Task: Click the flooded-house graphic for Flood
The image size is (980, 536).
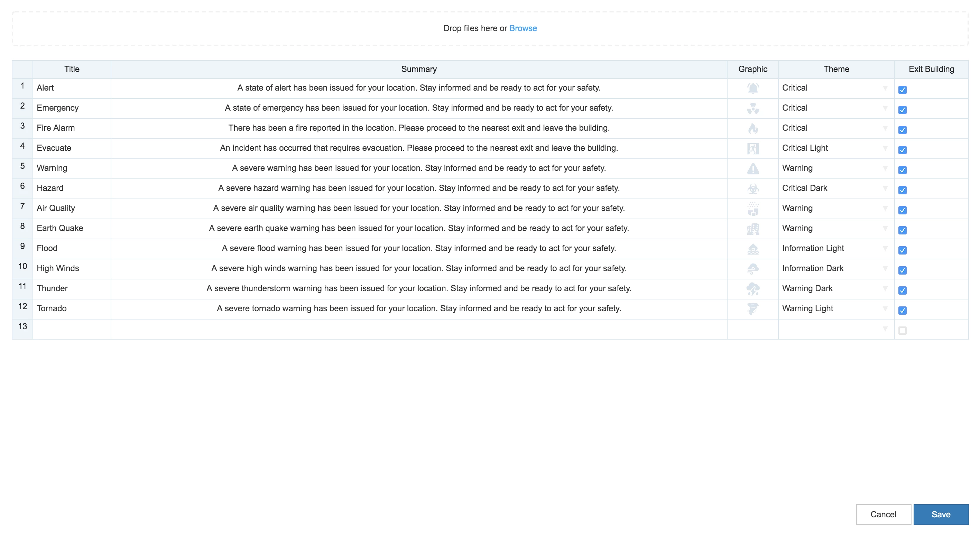Action: click(752, 249)
